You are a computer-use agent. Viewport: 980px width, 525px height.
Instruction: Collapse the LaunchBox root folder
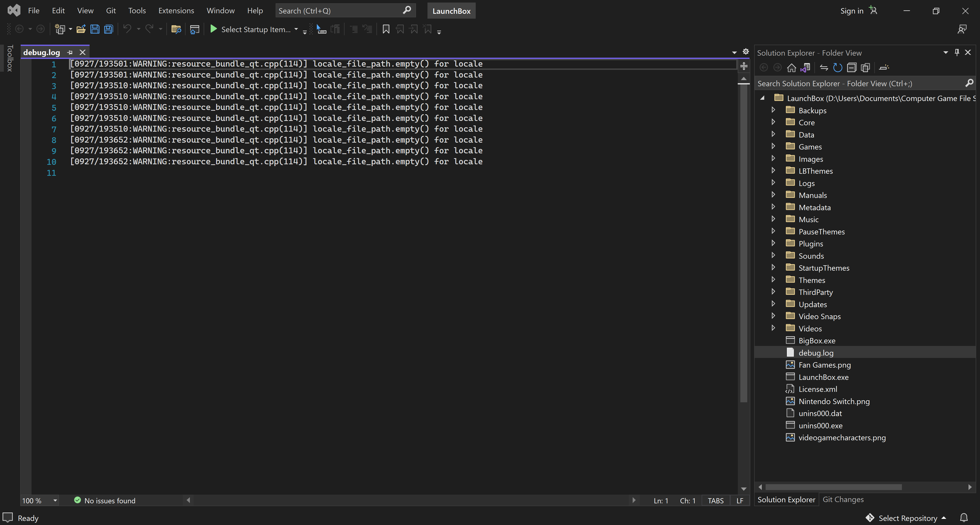tap(762, 98)
